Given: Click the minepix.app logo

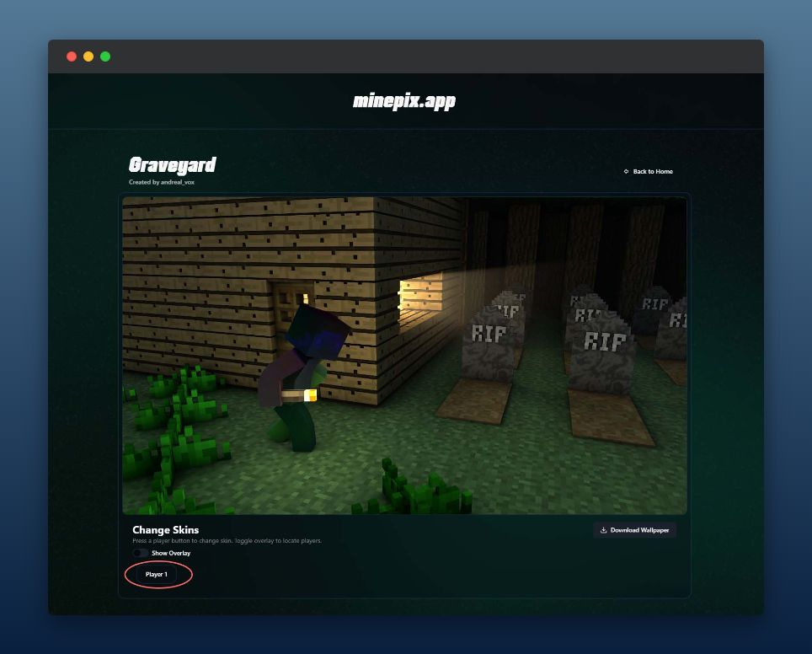Looking at the screenshot, I should (x=404, y=102).
